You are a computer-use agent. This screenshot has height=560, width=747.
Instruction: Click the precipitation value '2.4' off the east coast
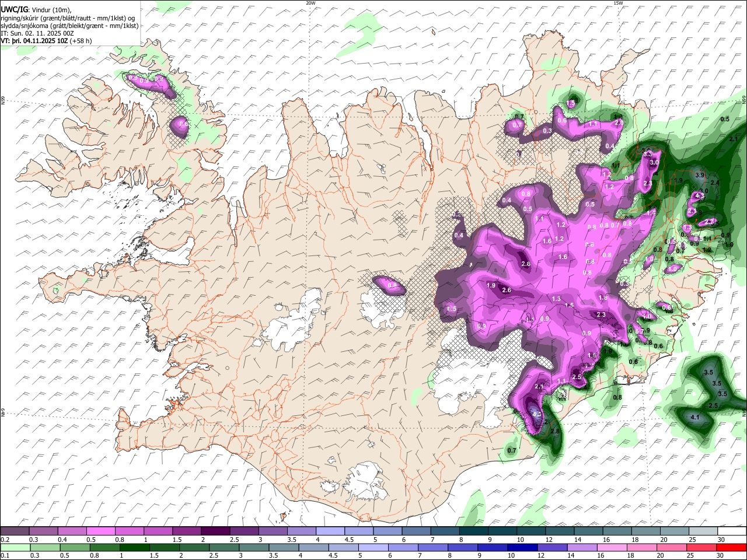[715, 183]
